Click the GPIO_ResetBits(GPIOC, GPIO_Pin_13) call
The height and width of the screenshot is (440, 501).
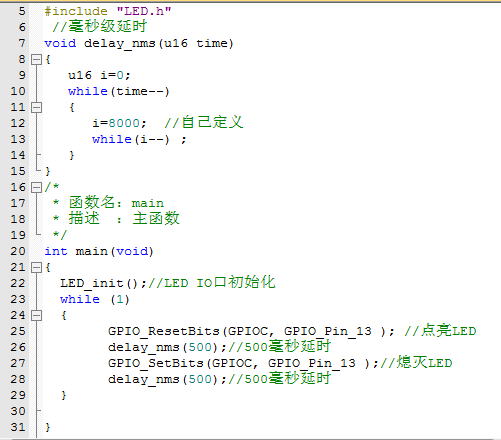click(251, 332)
